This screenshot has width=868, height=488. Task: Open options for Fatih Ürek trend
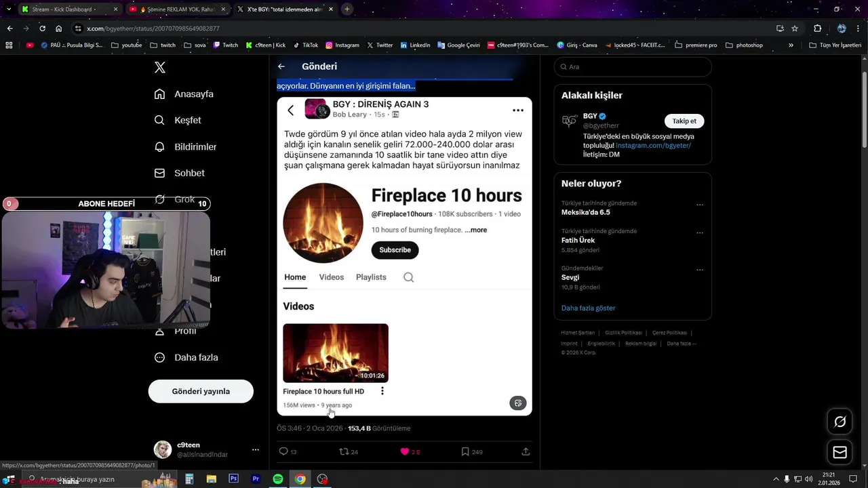pos(700,232)
